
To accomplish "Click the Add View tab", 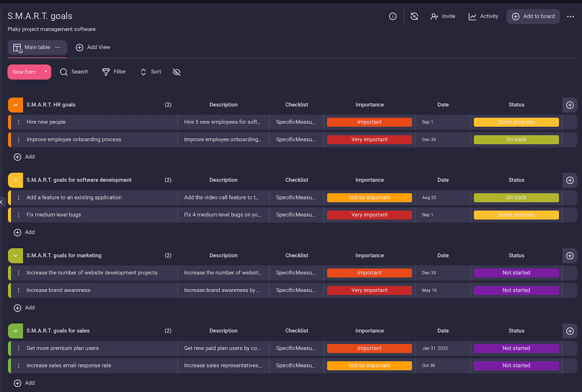I will tap(93, 47).
